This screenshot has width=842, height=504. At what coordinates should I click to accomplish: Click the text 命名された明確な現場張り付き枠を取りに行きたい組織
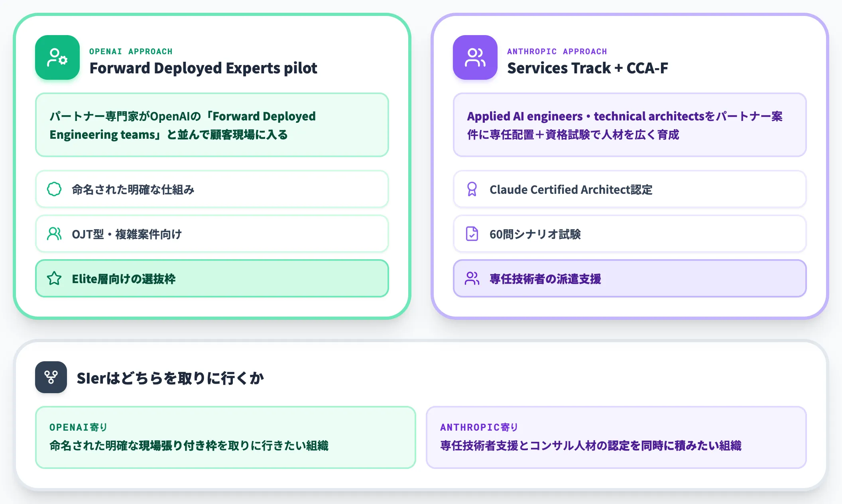pos(189,445)
